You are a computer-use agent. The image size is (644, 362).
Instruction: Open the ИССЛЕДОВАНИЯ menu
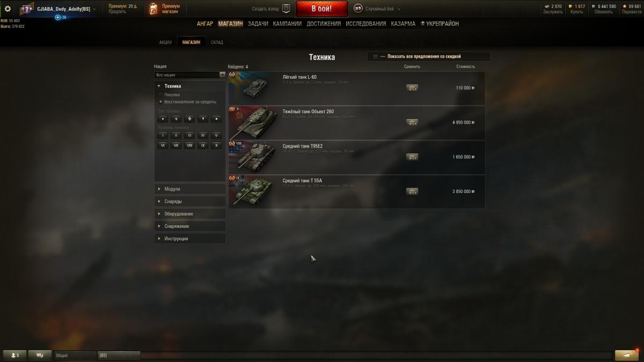365,24
